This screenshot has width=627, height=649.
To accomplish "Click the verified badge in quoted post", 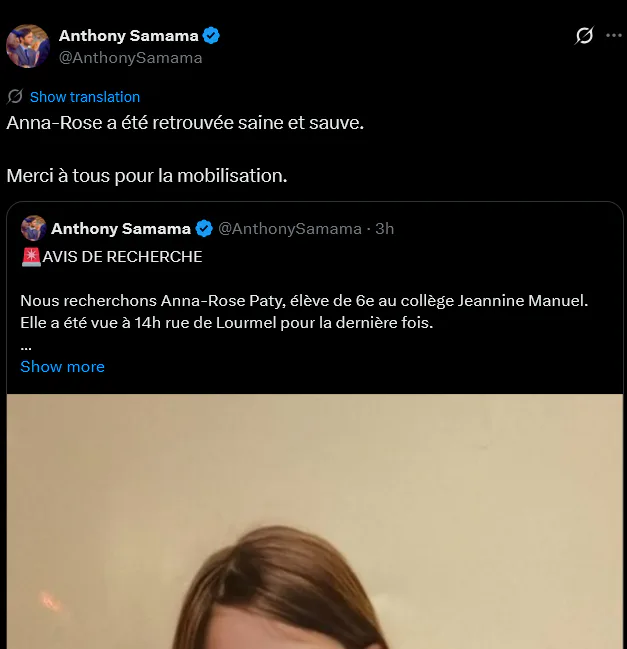I will [204, 228].
